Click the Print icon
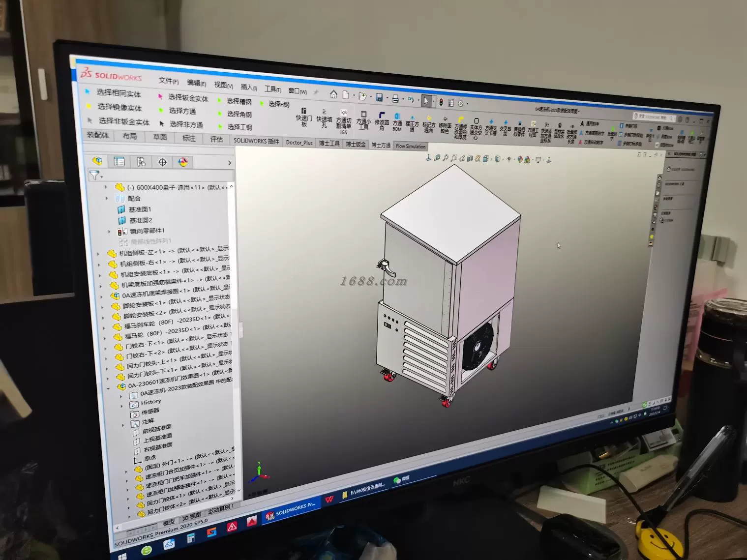 tap(395, 98)
